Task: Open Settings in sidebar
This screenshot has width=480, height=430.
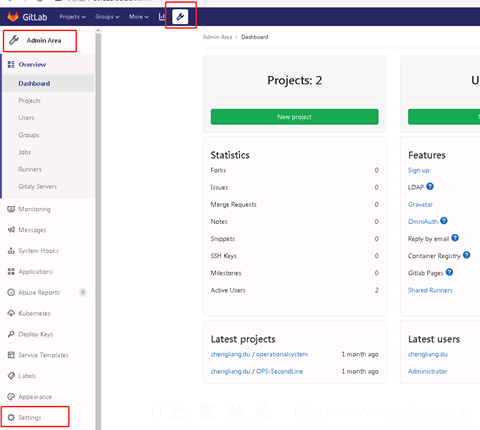Action: [30, 417]
